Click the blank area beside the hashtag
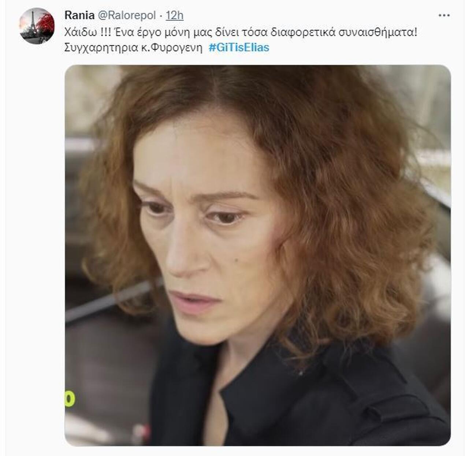Screen dimensions: 476x456 click(348, 48)
